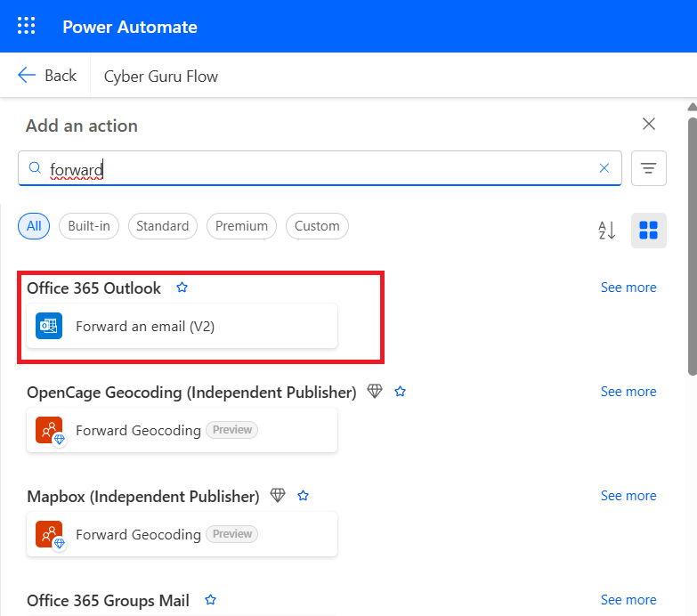Select the Standard filter pill
The width and height of the screenshot is (697, 616).
tap(163, 226)
